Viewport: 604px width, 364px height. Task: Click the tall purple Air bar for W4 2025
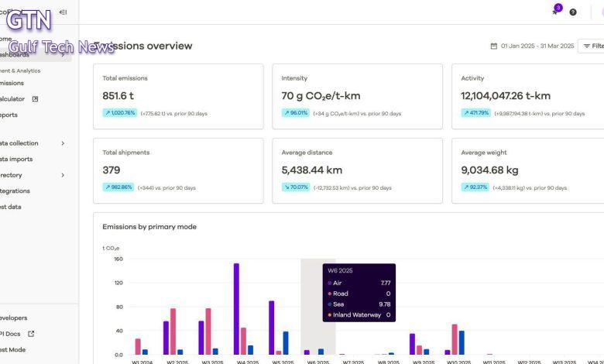coord(236,308)
